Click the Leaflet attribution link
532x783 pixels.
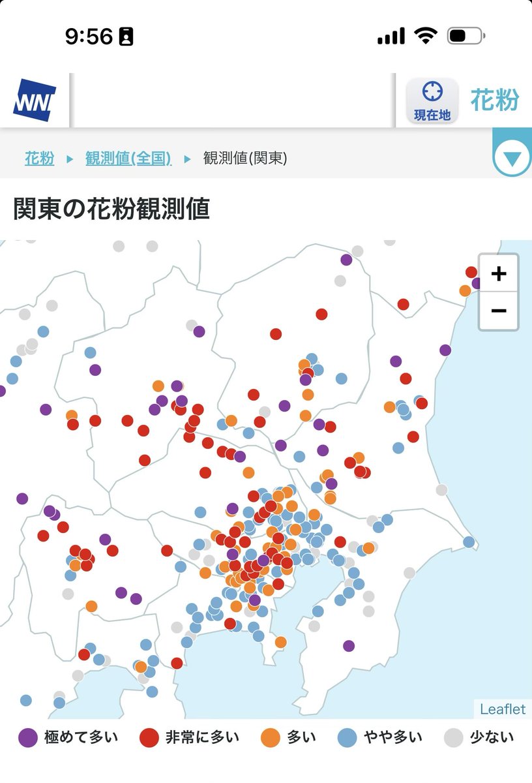tap(502, 709)
